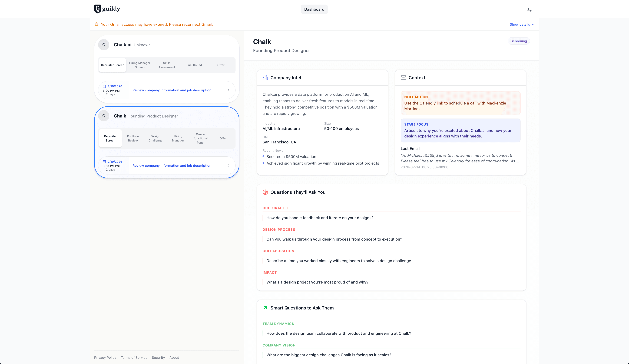
Task: Open Chalk.ai task row chevron
Action: pyautogui.click(x=228, y=90)
